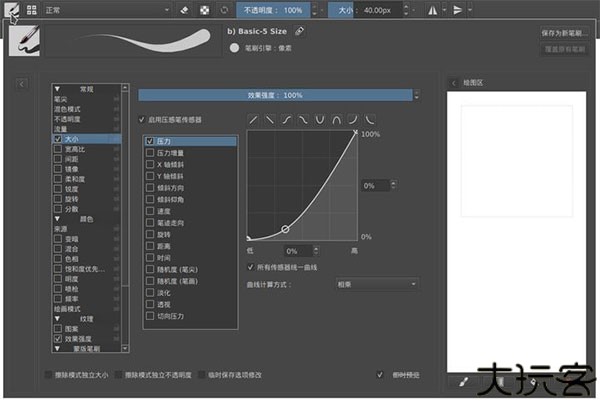The width and height of the screenshot is (600, 404).
Task: Click the preserve alpha checkerboard icon
Action: coord(203,8)
